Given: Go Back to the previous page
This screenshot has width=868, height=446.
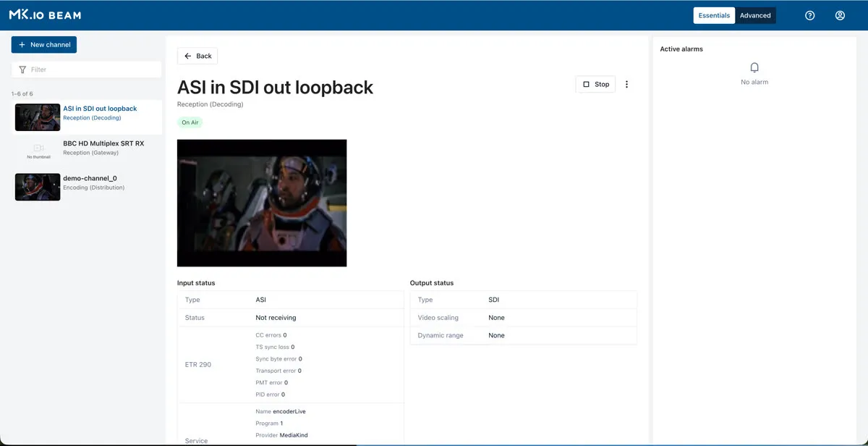Looking at the screenshot, I should point(197,56).
